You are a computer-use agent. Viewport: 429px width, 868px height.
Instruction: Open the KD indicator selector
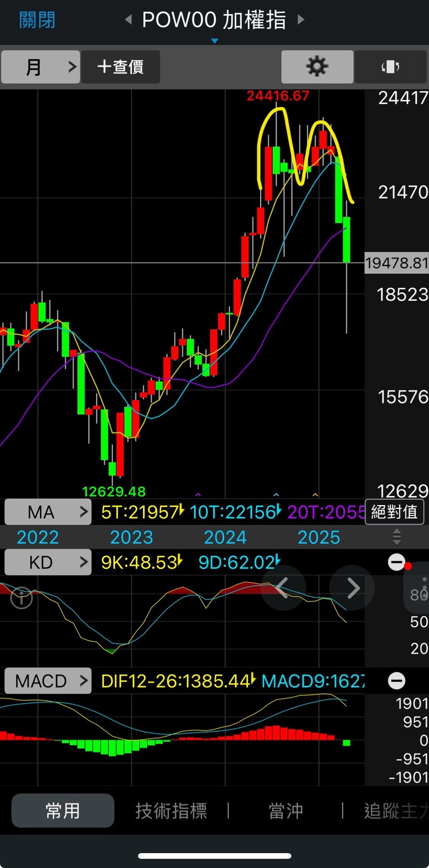(x=48, y=562)
